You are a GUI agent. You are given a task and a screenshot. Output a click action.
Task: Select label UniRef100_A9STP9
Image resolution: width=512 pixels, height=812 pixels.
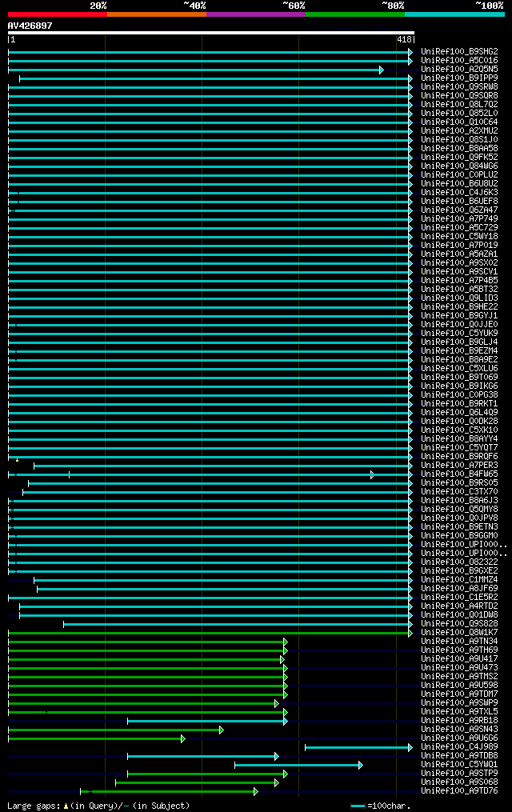click(459, 774)
